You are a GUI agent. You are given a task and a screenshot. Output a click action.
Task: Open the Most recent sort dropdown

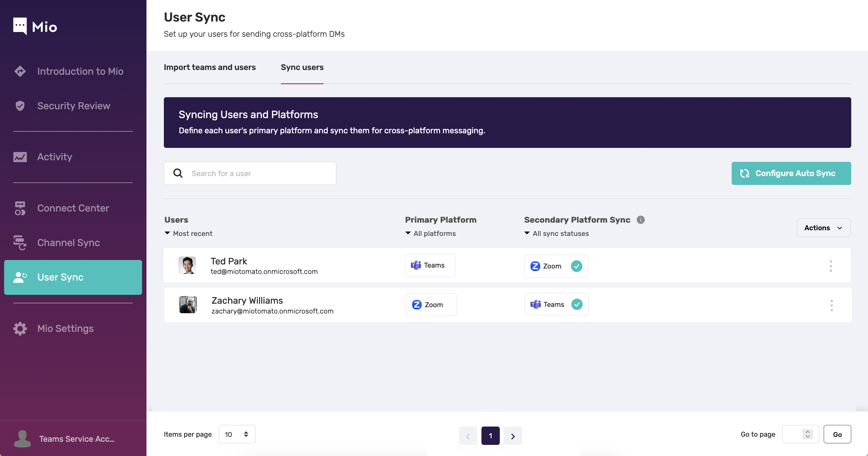(x=189, y=233)
